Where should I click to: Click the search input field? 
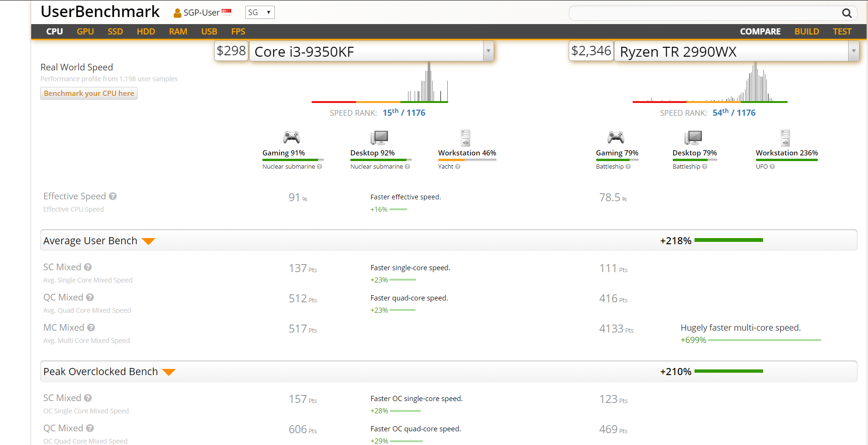tap(704, 13)
